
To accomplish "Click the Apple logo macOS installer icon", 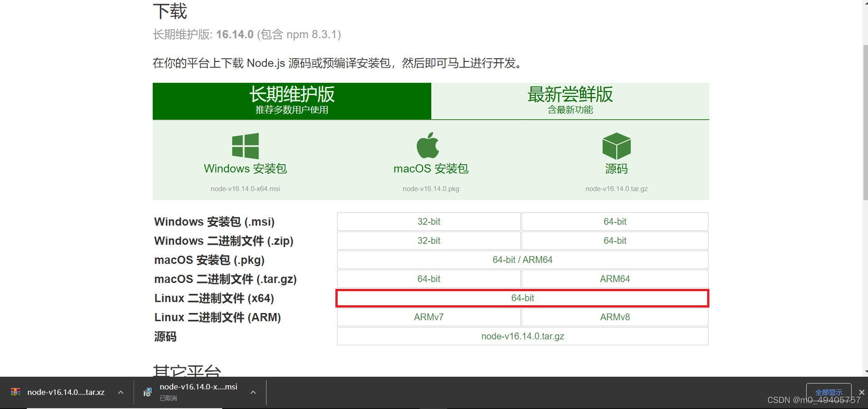I will tap(428, 145).
